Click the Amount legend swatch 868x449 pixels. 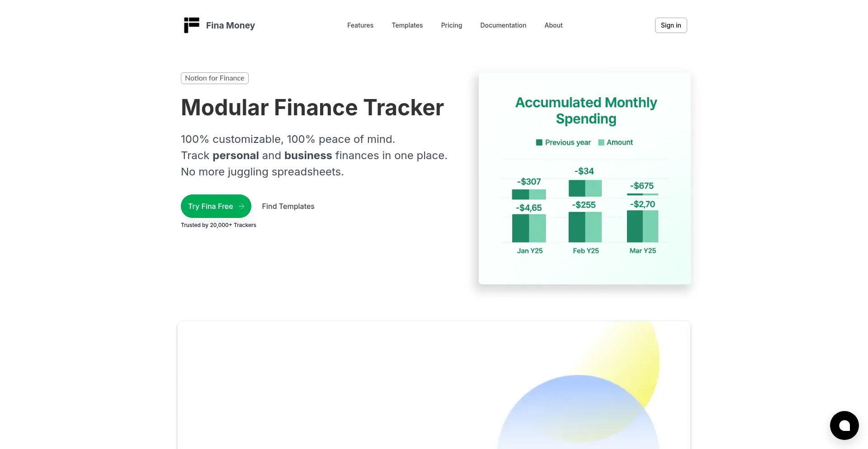tap(601, 142)
